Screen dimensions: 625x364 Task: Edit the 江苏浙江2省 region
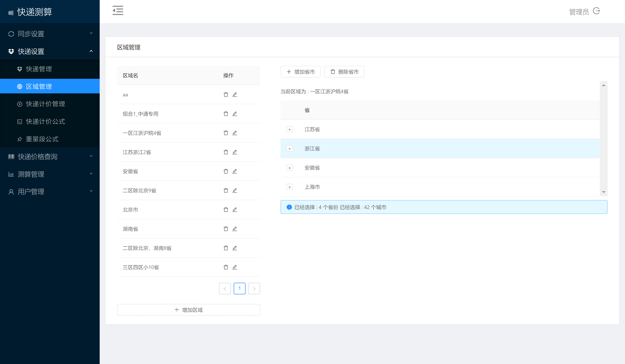235,152
